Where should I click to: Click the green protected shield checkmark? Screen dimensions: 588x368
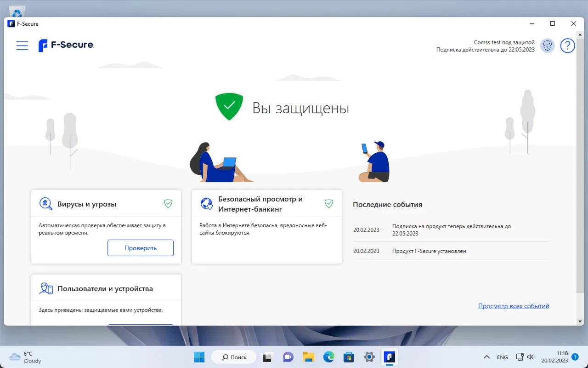229,106
